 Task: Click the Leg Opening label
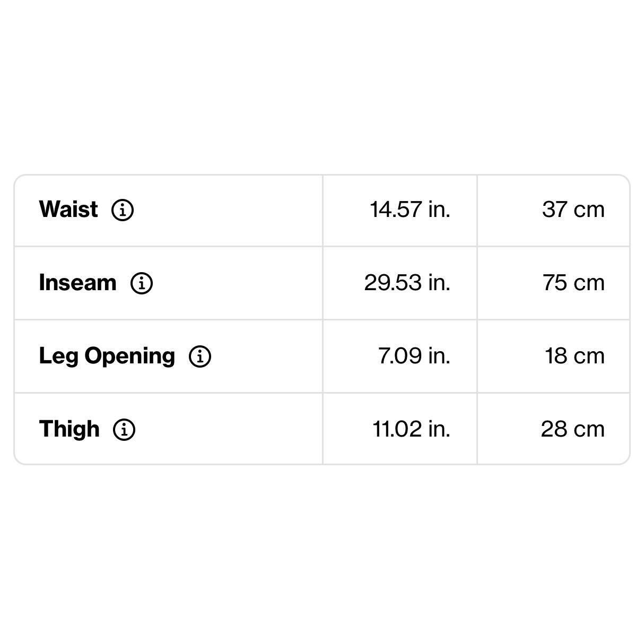(x=107, y=356)
